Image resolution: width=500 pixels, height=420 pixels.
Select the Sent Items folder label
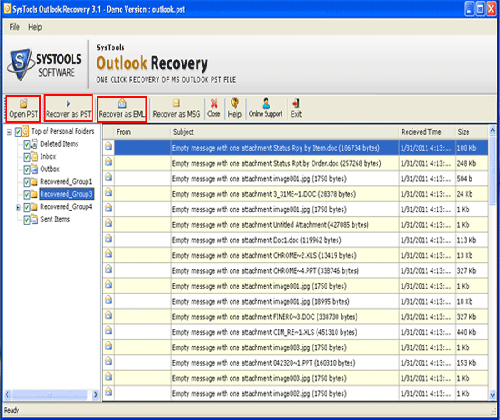55,219
